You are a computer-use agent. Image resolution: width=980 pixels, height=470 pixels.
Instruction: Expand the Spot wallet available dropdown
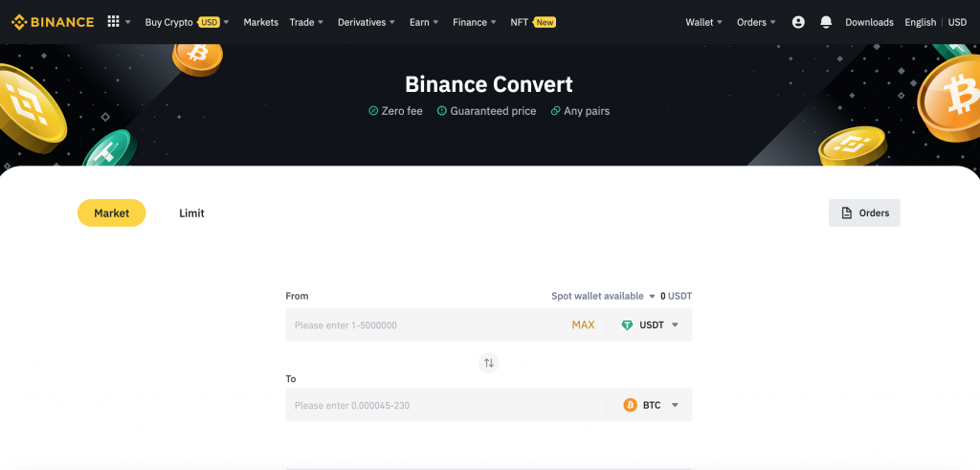coord(652,297)
